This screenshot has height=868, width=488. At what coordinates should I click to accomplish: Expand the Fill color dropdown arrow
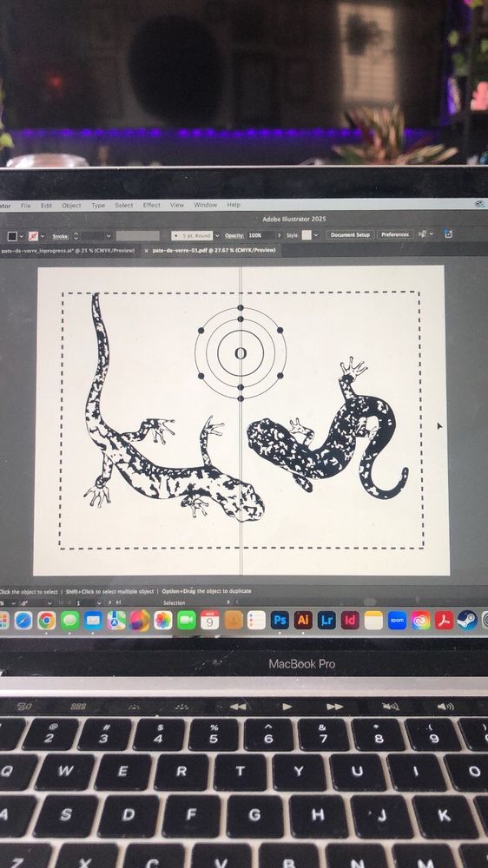pos(22,236)
